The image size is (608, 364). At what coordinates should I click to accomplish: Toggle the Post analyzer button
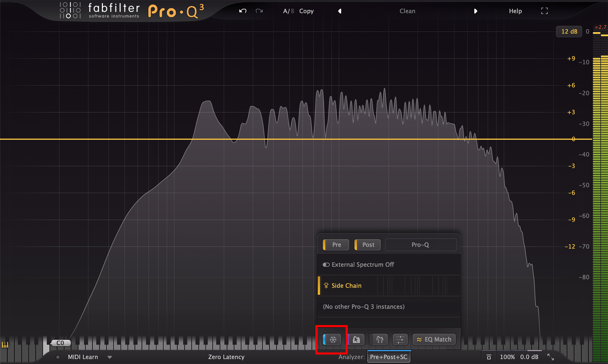[368, 245]
